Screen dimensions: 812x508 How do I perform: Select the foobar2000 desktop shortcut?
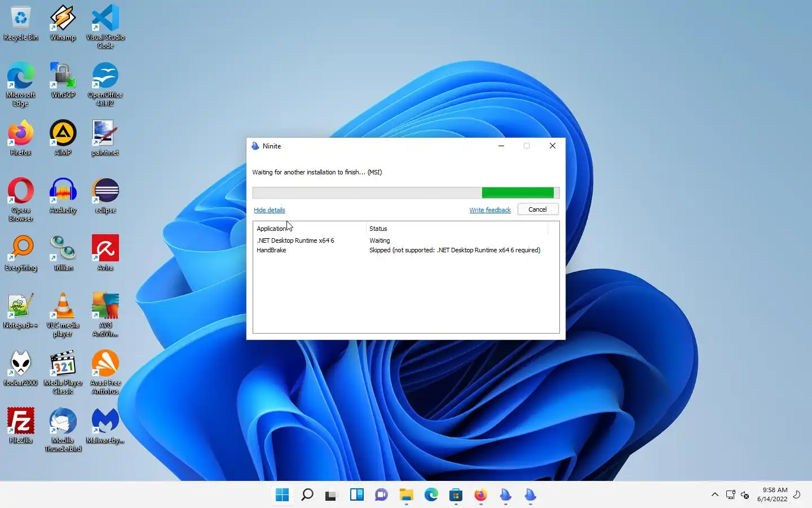click(x=21, y=369)
